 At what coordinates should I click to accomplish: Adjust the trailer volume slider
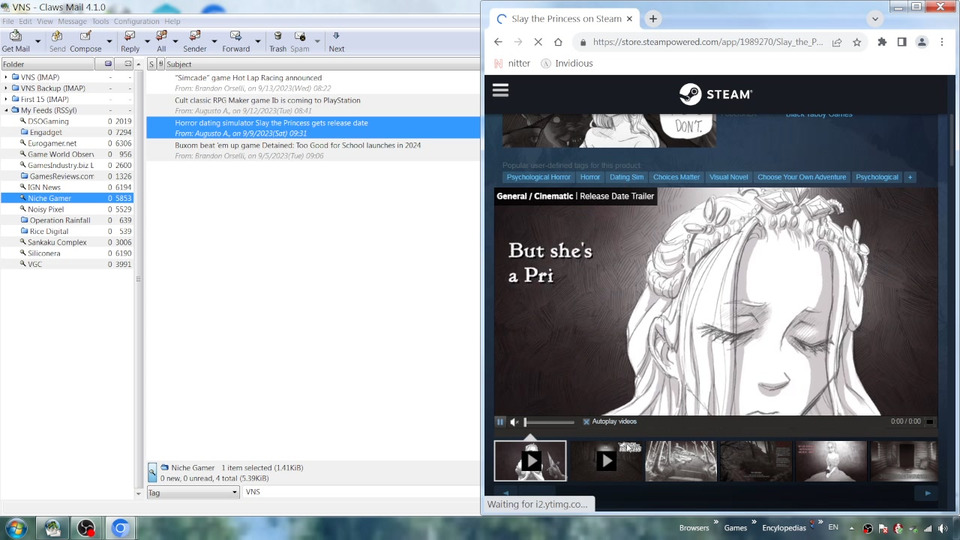(x=549, y=422)
